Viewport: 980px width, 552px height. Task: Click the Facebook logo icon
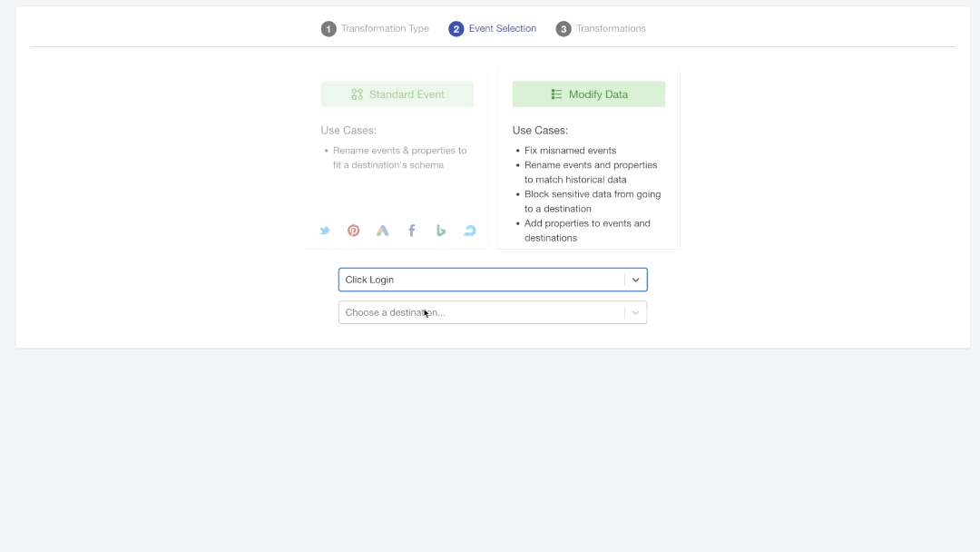pos(412,231)
